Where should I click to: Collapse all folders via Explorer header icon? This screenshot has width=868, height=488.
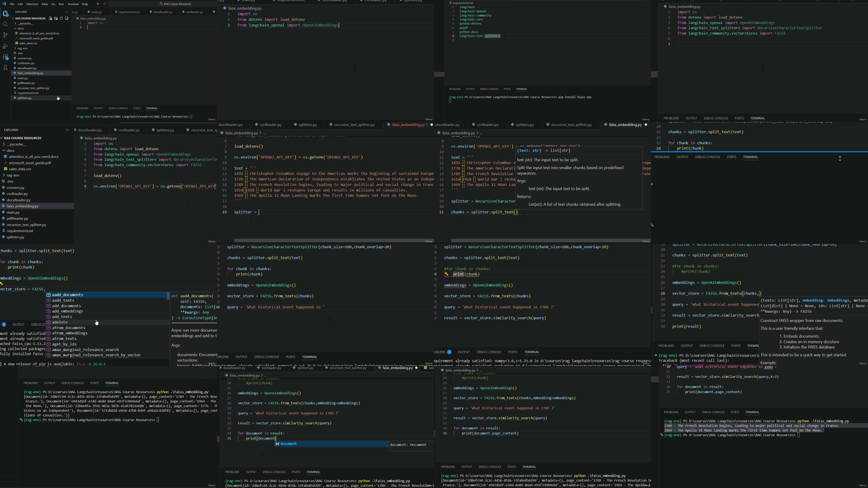[x=67, y=18]
